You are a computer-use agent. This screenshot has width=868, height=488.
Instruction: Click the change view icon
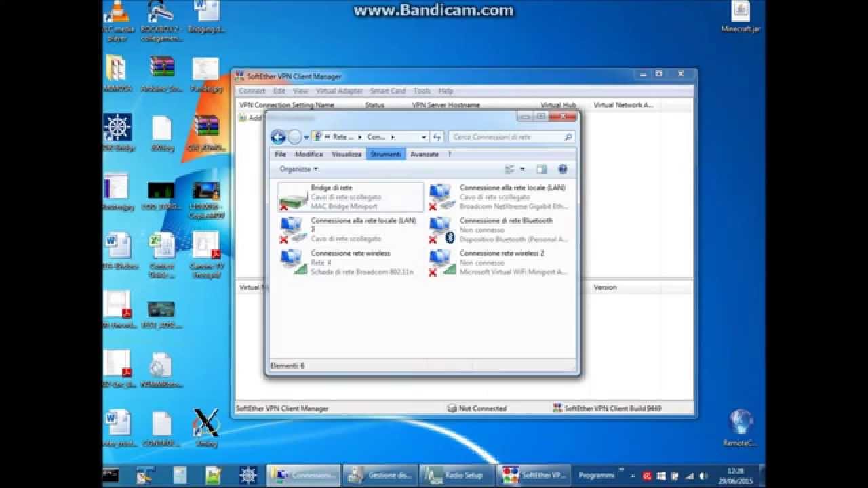click(510, 169)
